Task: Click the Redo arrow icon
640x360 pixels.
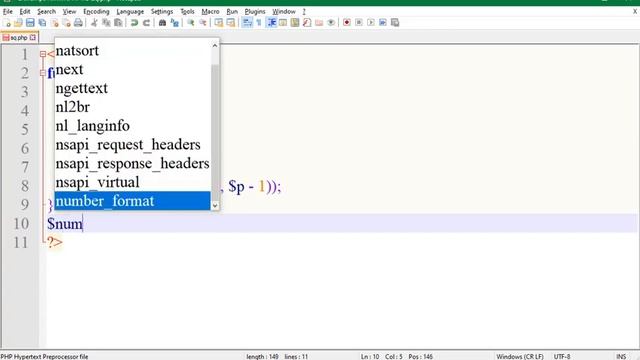Action: tap(147, 23)
